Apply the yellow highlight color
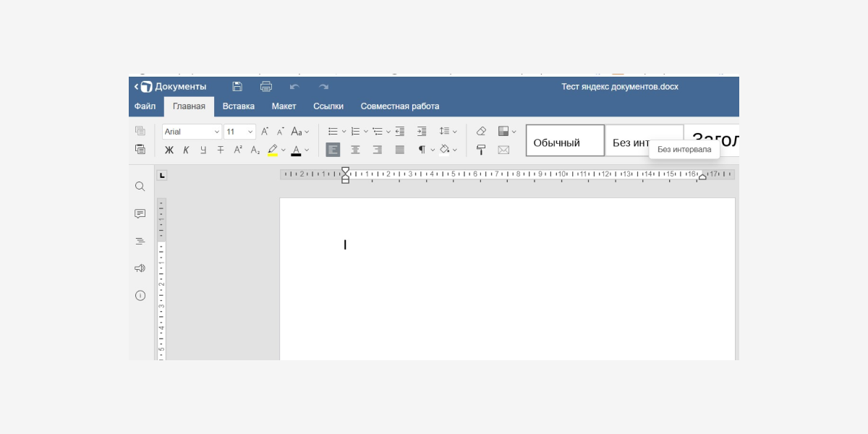 tap(273, 150)
